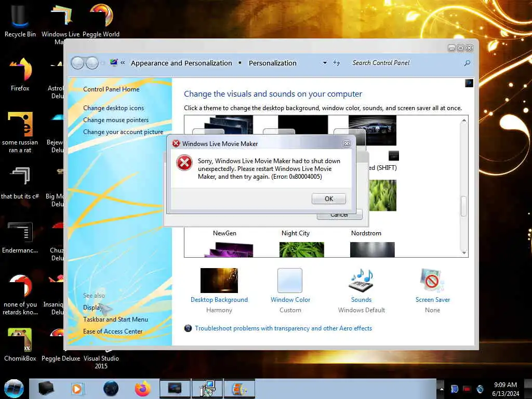Open the dark globe taskbar icon
Viewport: 532px width, 399px height.
click(111, 389)
